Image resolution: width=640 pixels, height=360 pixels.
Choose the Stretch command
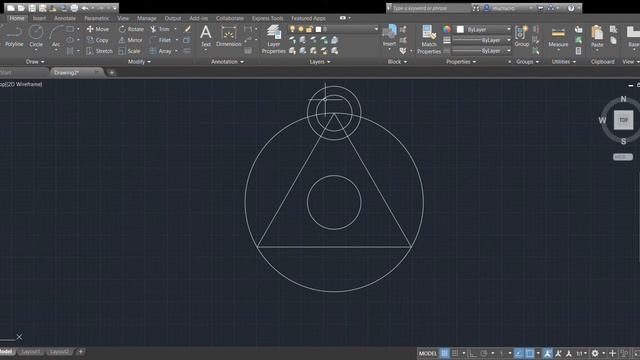click(x=99, y=51)
